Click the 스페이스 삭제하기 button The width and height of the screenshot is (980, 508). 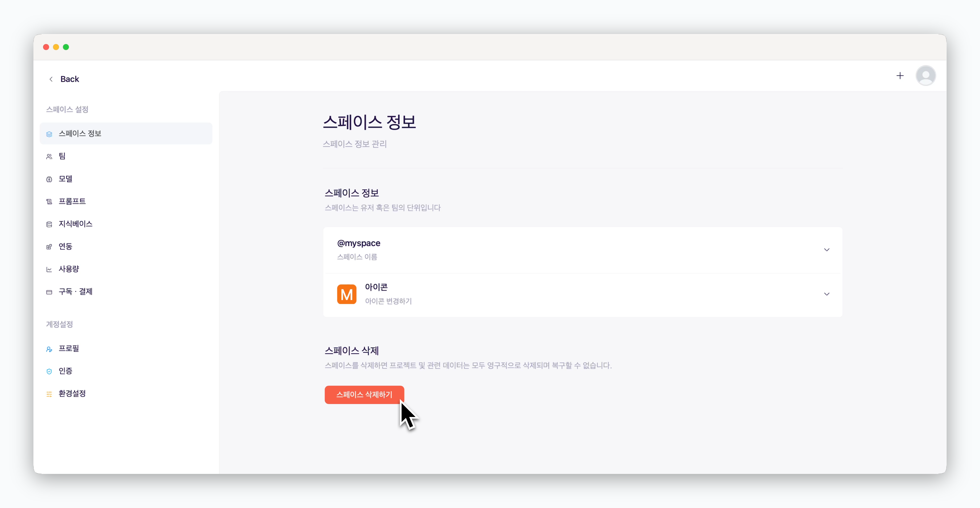[x=364, y=395]
